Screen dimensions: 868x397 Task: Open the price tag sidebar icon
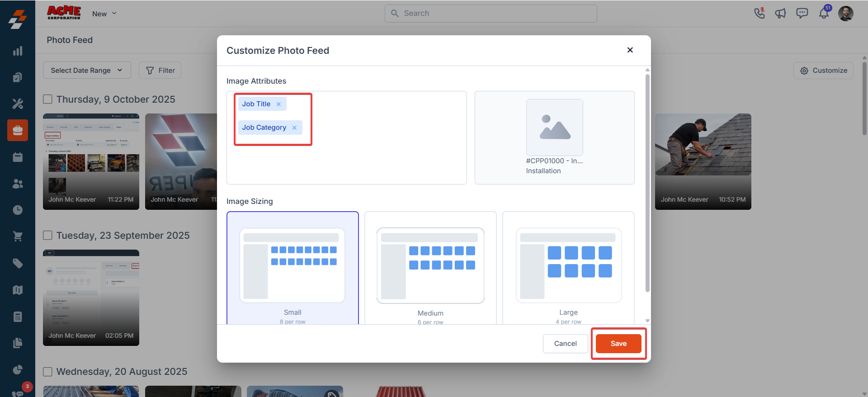click(x=18, y=263)
